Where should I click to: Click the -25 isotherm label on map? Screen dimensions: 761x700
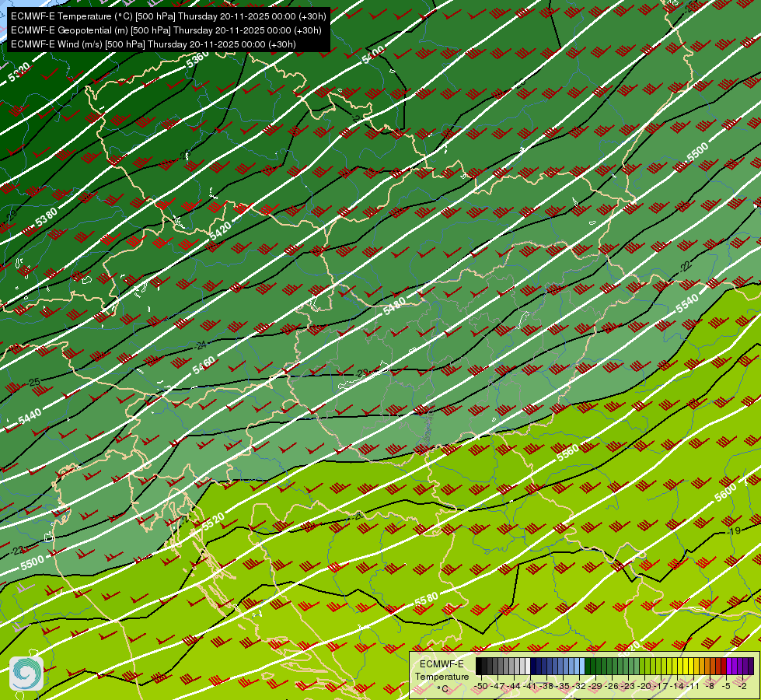34,383
